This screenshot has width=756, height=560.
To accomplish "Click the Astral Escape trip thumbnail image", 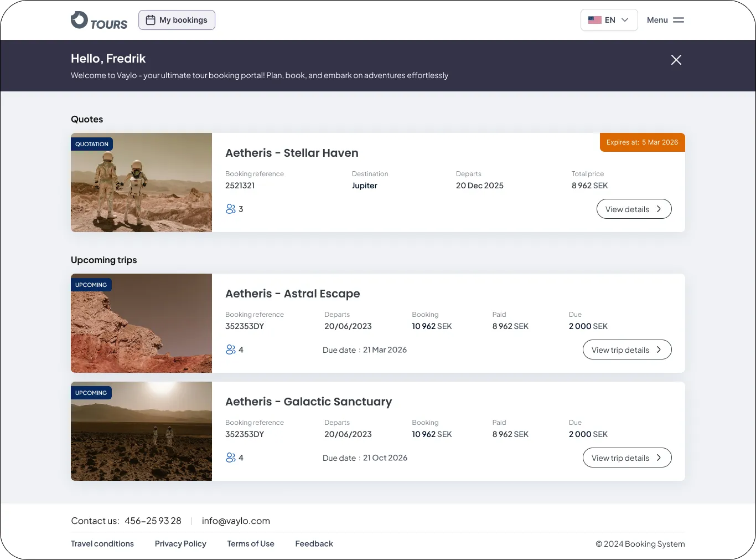I will click(141, 323).
